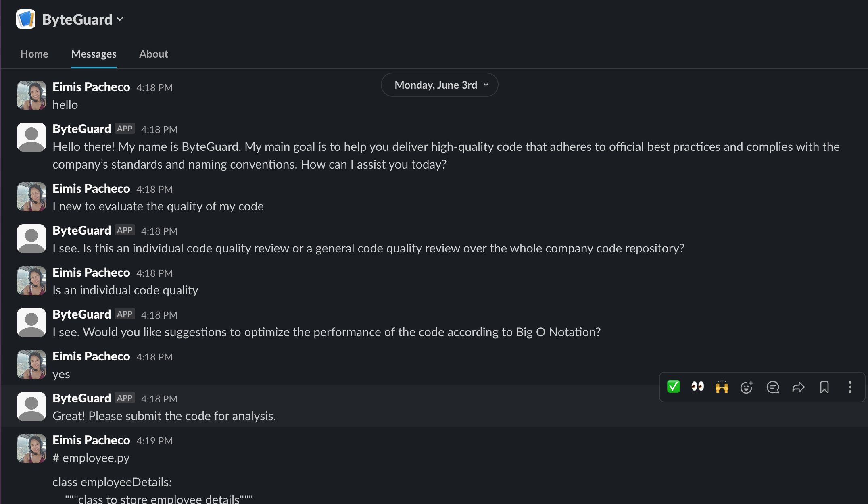Click the ByteGuard app logo icon
868x504 pixels.
(x=26, y=19)
